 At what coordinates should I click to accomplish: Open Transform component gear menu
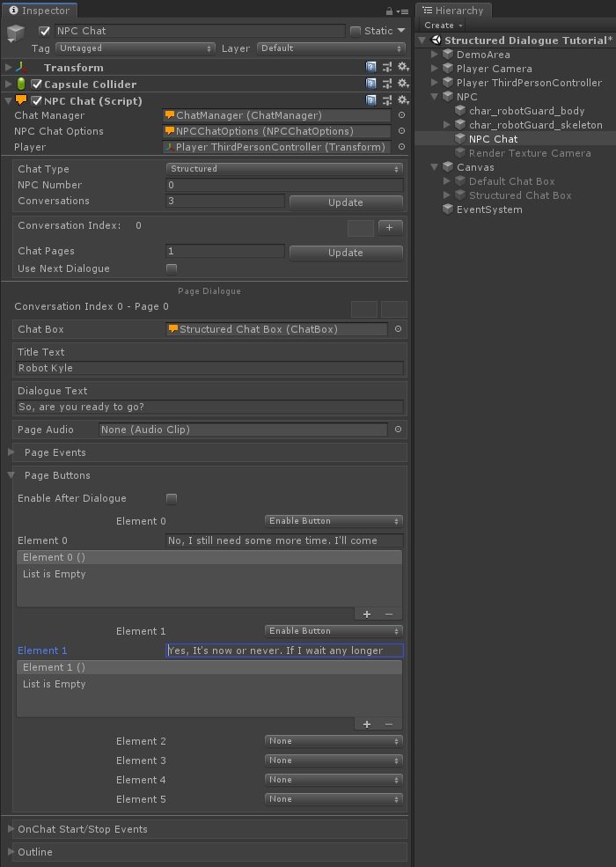point(404,67)
